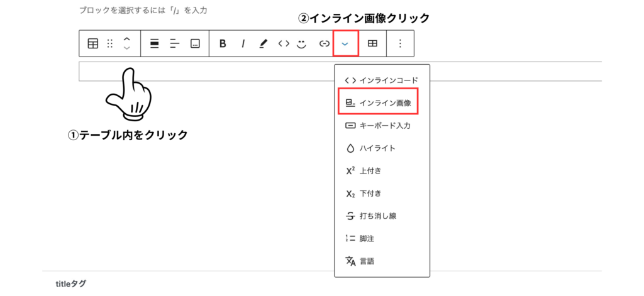Click the move block up arrow

pos(127,39)
